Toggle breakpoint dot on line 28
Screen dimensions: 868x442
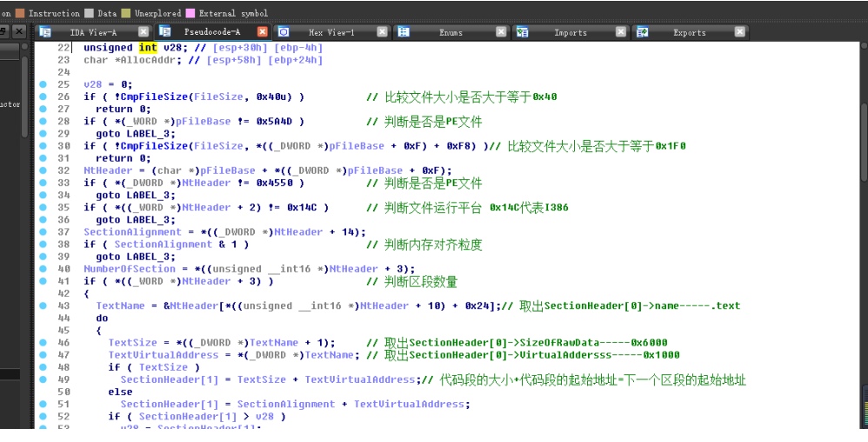point(43,121)
